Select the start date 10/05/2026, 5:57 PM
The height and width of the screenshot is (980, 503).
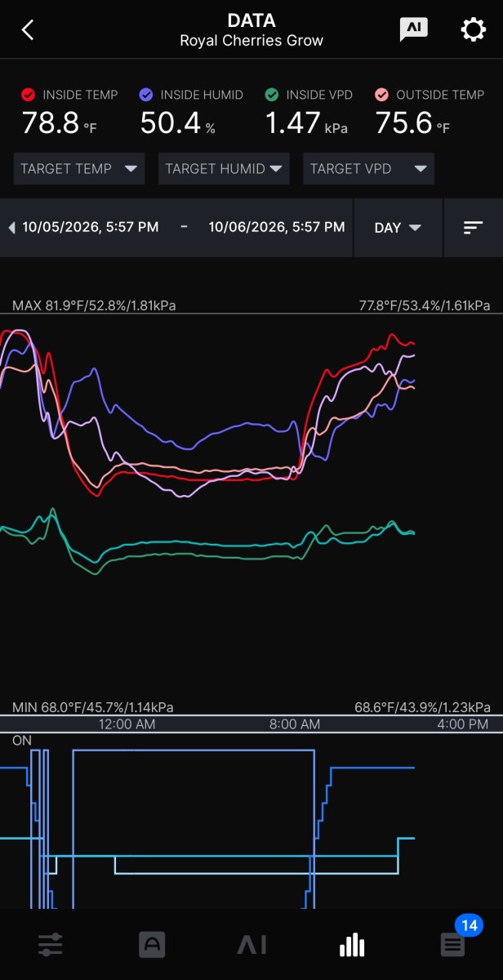(x=91, y=227)
